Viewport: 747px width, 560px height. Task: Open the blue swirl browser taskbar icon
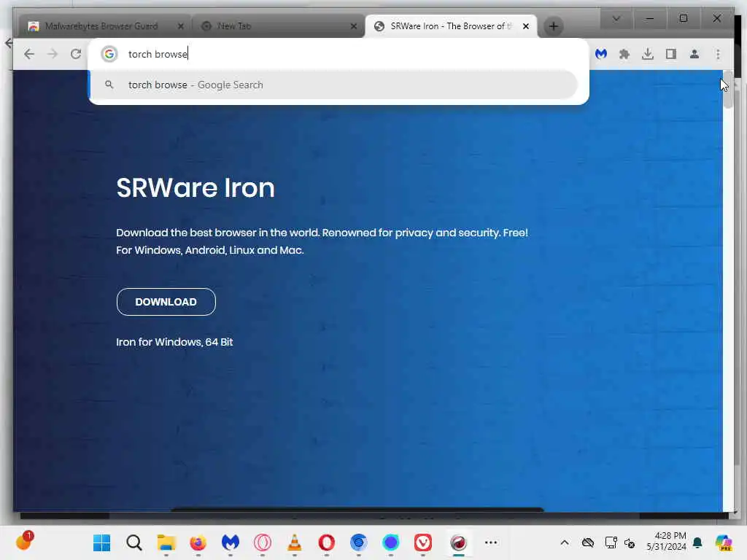tap(359, 542)
